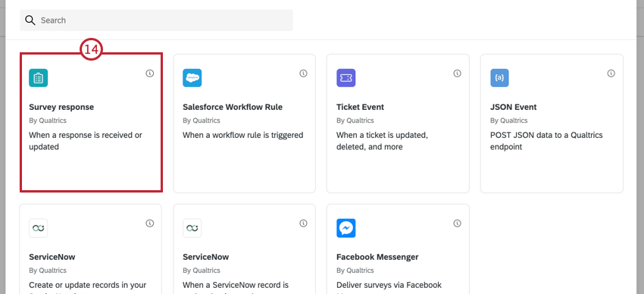644x294 pixels.
Task: Click "When a ServiceNow record is" description
Action: pos(236,285)
